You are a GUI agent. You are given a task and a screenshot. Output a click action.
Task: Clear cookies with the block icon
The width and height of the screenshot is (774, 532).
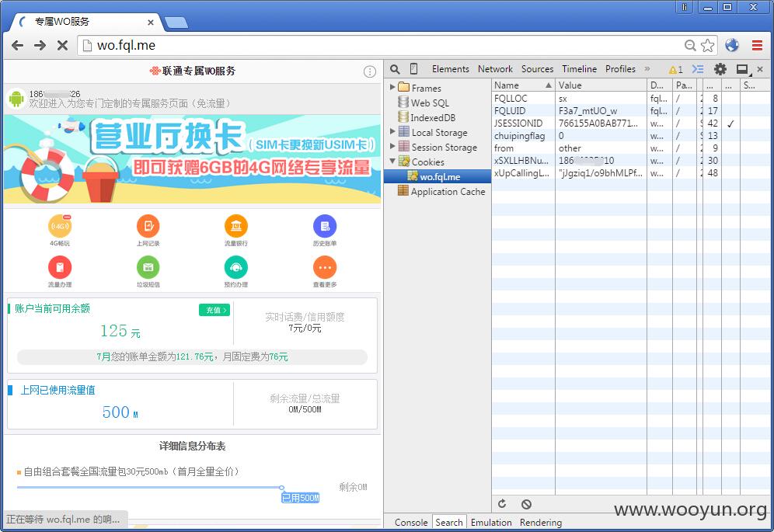point(526,504)
